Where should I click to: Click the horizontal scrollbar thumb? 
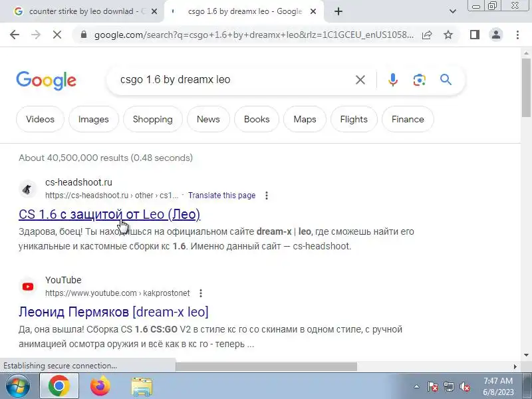[x=267, y=366]
